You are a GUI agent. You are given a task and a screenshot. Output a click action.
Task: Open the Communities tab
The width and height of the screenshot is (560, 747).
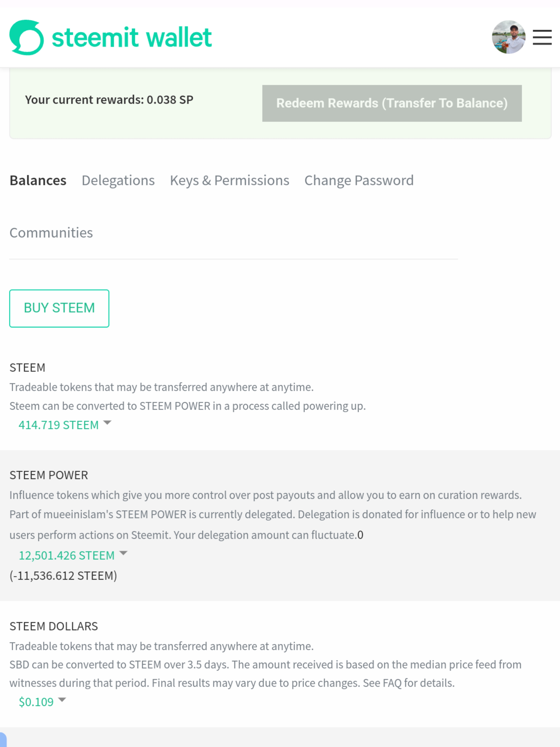pos(51,233)
